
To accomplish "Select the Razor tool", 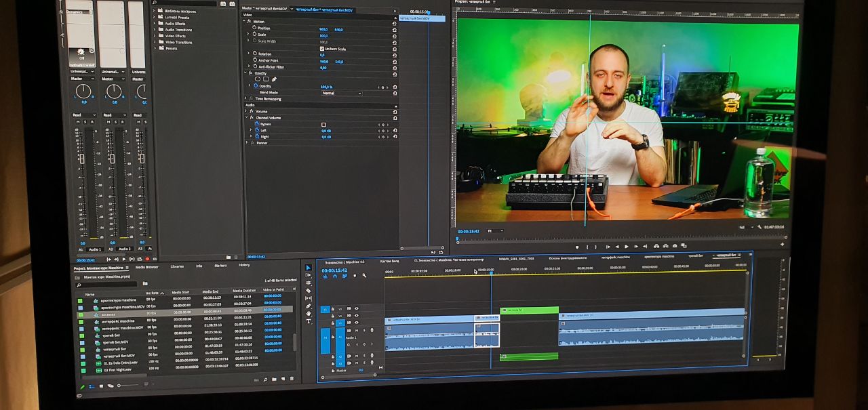I will coord(308,291).
